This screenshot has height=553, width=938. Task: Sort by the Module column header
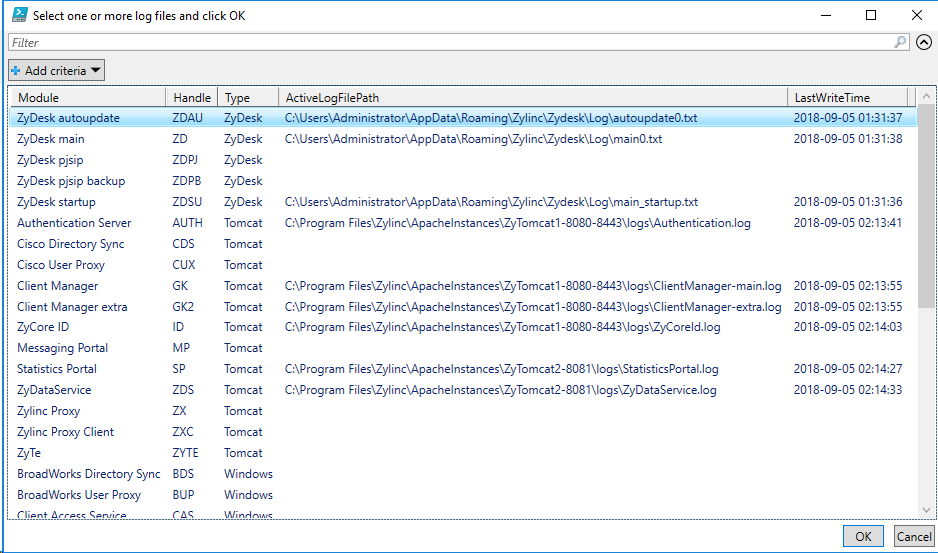(x=88, y=98)
